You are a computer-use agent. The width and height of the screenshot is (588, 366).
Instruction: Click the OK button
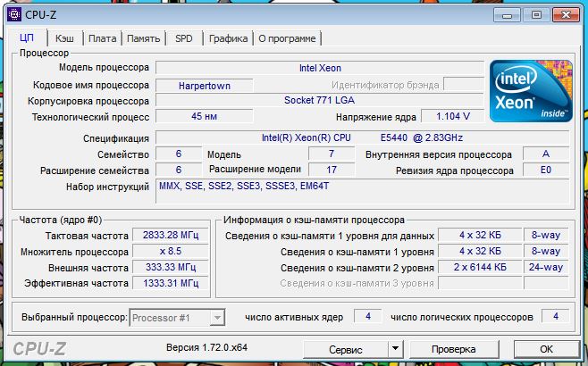point(546,350)
